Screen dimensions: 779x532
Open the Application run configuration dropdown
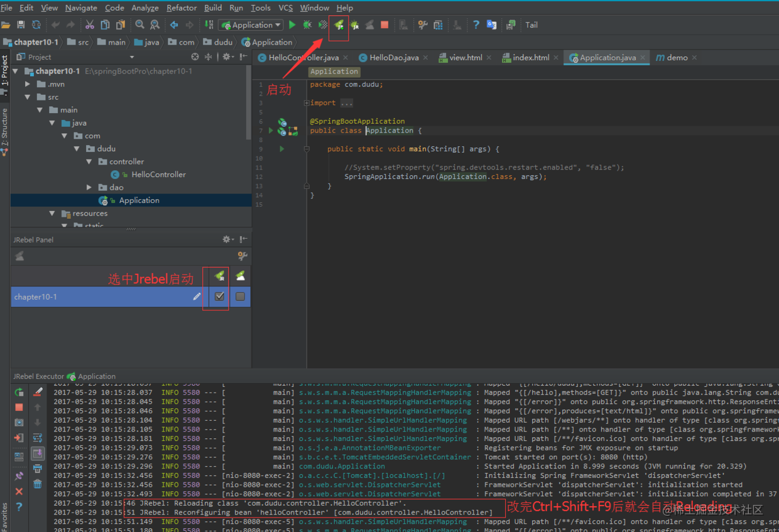pos(251,25)
